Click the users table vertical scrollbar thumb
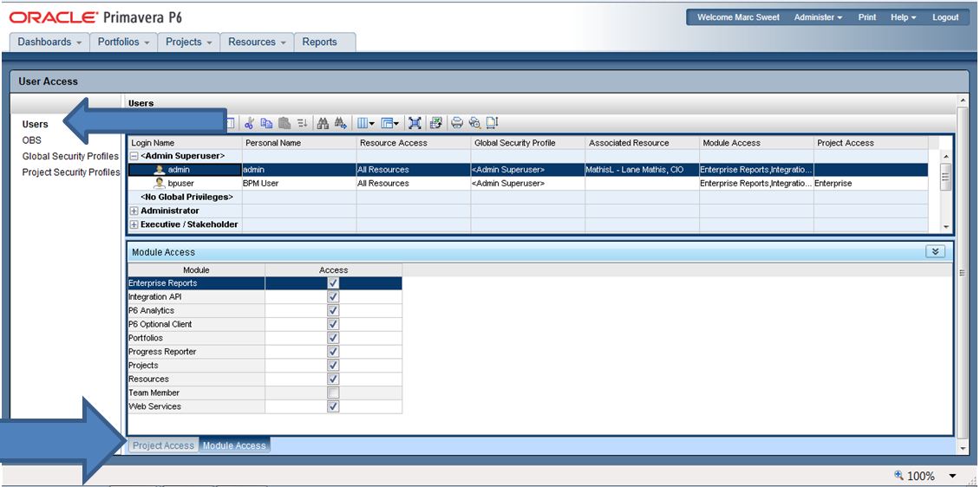Screen dimensions: 980x487 click(945, 176)
